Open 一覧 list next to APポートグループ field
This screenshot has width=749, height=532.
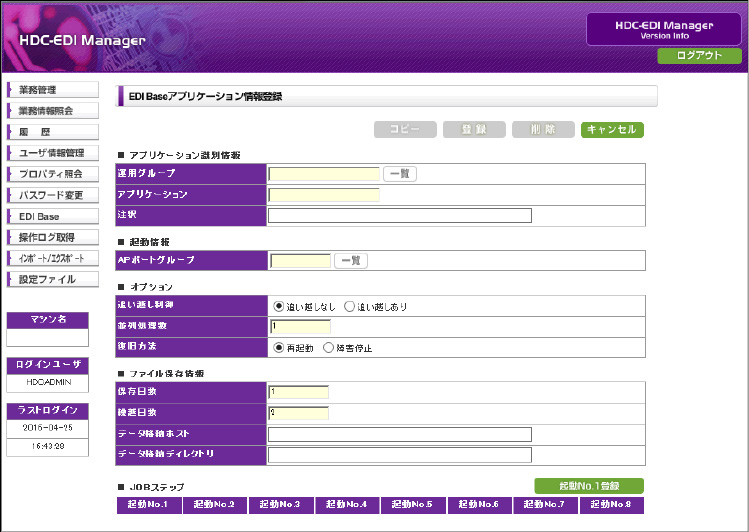[x=350, y=261]
